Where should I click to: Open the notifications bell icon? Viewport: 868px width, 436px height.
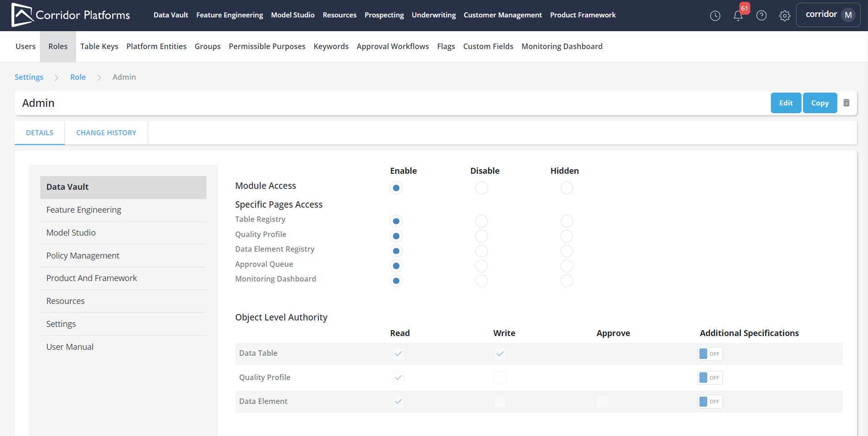pyautogui.click(x=738, y=16)
